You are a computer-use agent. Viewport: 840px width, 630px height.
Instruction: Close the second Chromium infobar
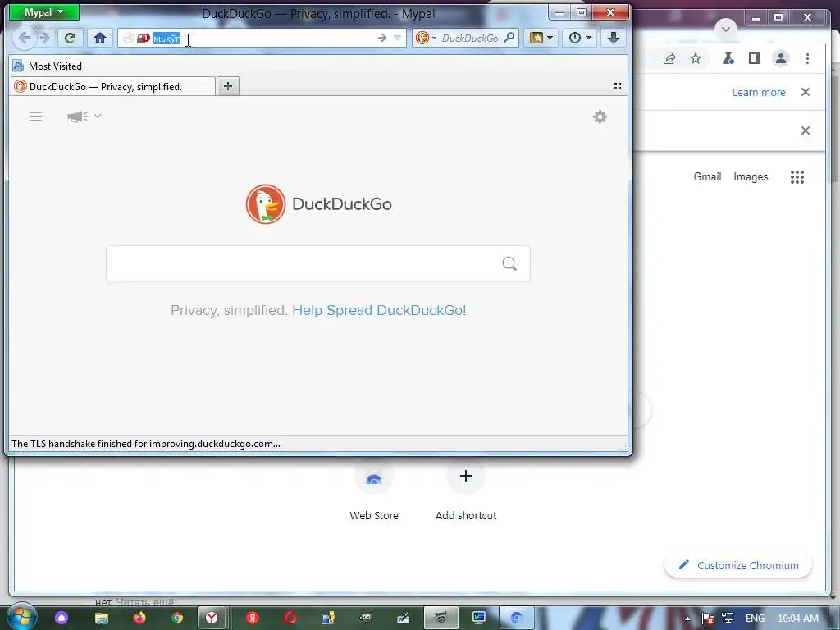806,130
